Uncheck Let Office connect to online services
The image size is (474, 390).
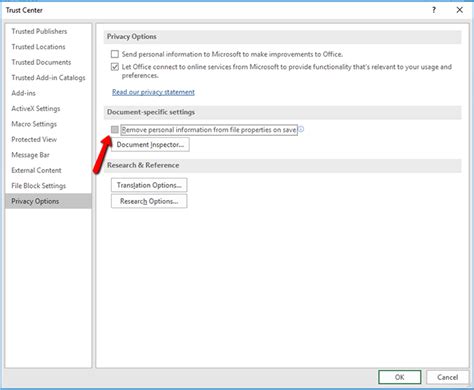[x=115, y=67]
